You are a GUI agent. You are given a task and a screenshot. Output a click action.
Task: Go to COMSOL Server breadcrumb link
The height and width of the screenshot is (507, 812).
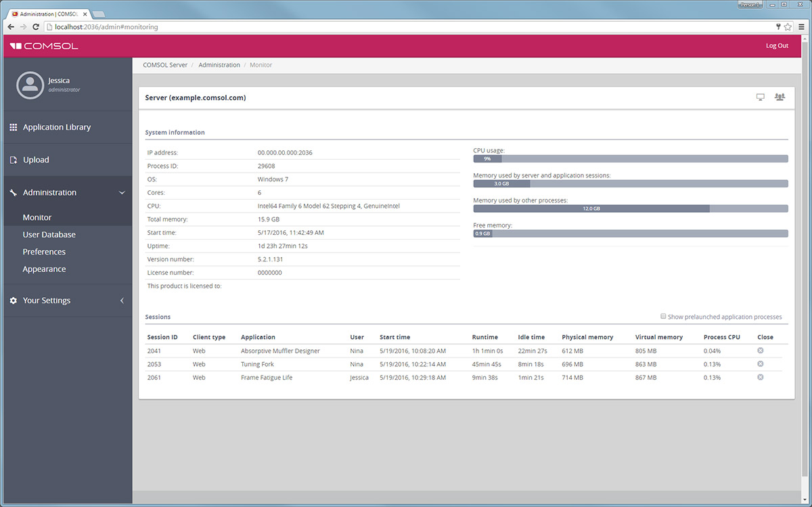point(165,65)
